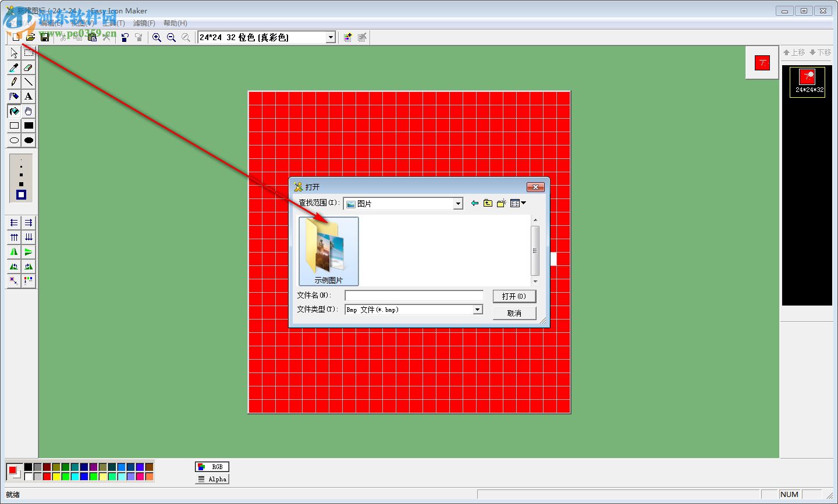Screen dimensions: 838x504
Task: Click the flip horizontal transform icon
Action: [x=13, y=251]
